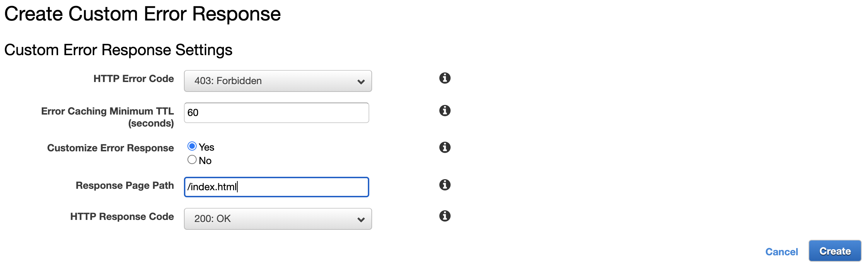Click the Create button

point(835,251)
